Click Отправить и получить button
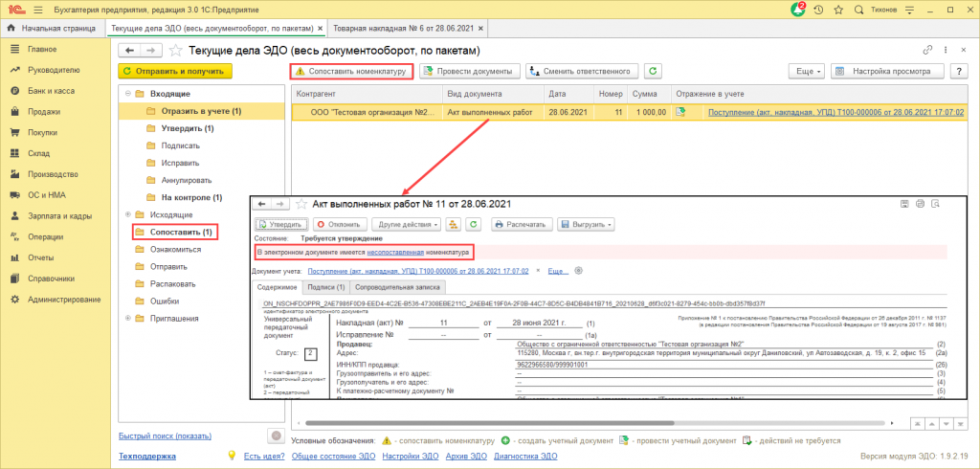This screenshot has width=980, height=469. [175, 71]
